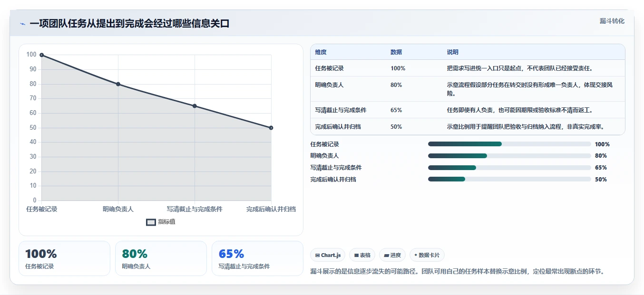Screen dimensions: 644x295
Task: Select the 表格 tag chip
Action: click(x=362, y=255)
